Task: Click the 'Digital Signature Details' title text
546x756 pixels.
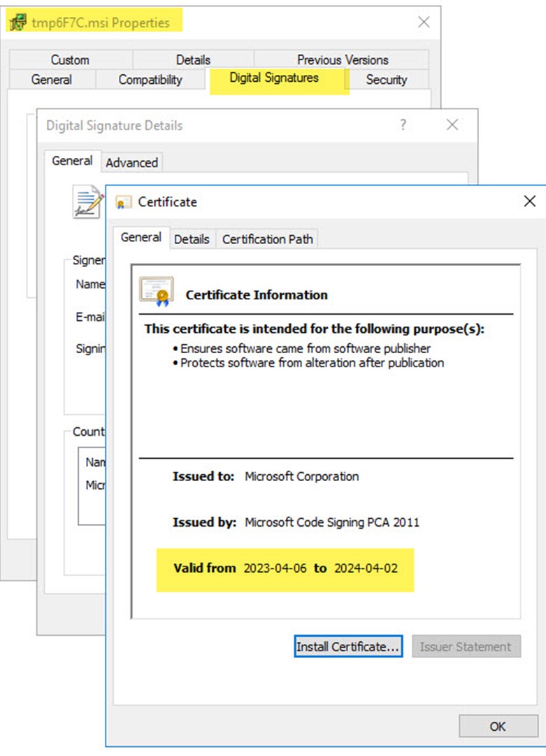Action: (115, 125)
